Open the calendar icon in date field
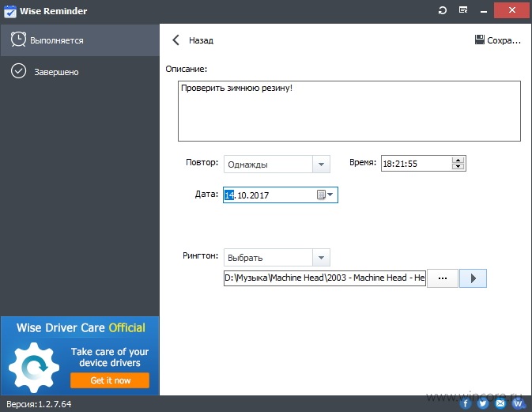532x412 pixels. [x=321, y=195]
